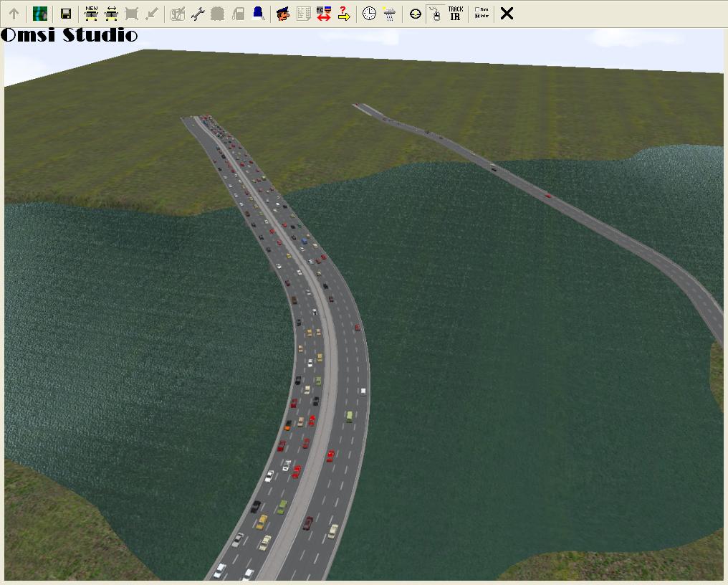Open the driver face profile icon
Viewport: 728px width, 585px height.
[283, 14]
